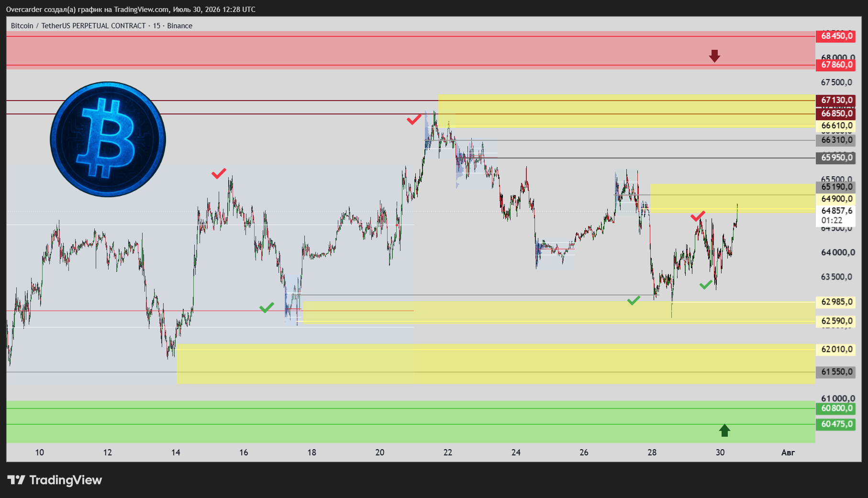868x498 pixels.
Task: Click the 61 000,0 price axis value
Action: pyautogui.click(x=837, y=398)
